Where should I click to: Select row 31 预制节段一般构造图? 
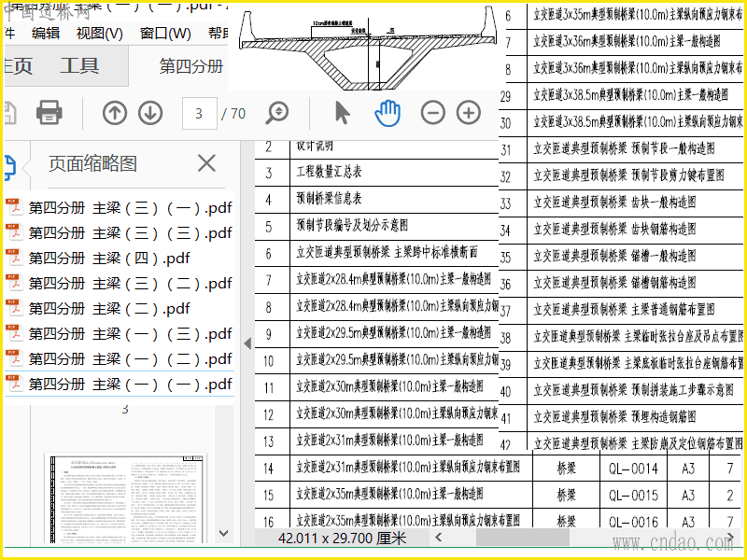point(621,149)
